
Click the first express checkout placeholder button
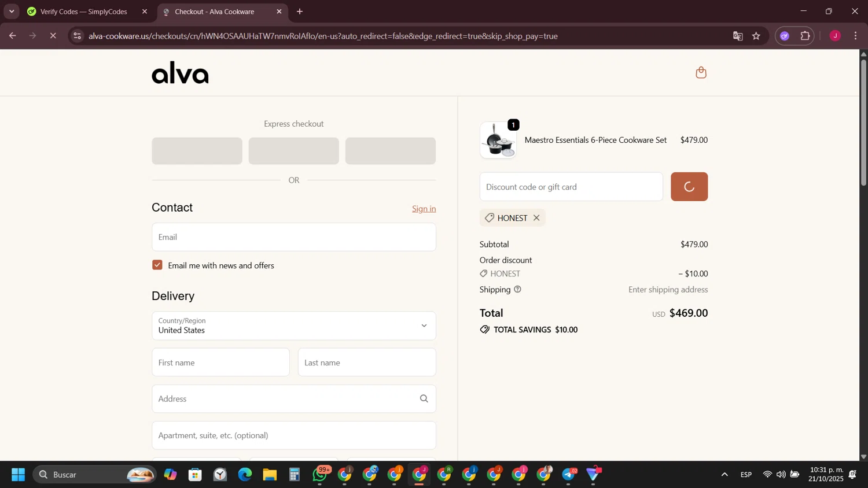pyautogui.click(x=197, y=151)
